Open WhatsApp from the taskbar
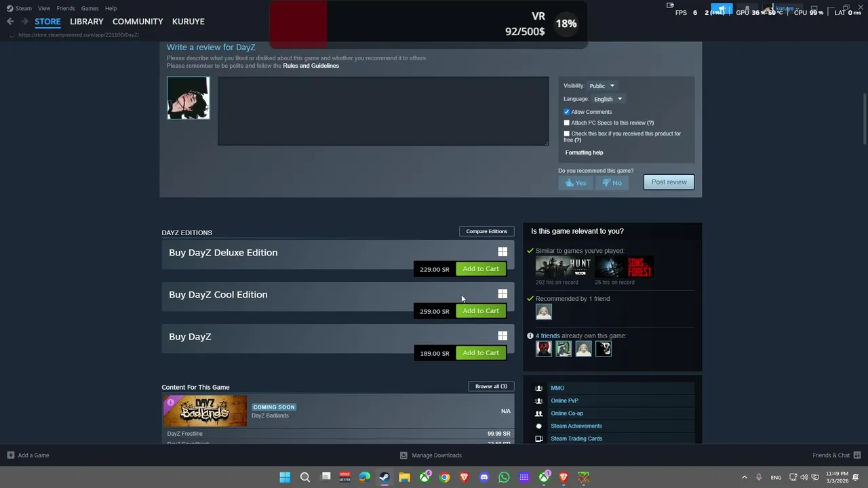The height and width of the screenshot is (488, 868). coord(504,477)
